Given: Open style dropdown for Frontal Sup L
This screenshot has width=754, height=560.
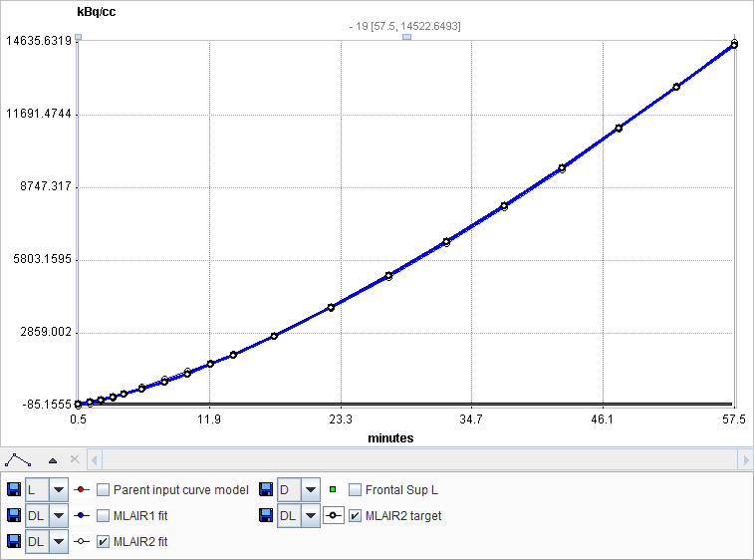Looking at the screenshot, I should point(310,490).
